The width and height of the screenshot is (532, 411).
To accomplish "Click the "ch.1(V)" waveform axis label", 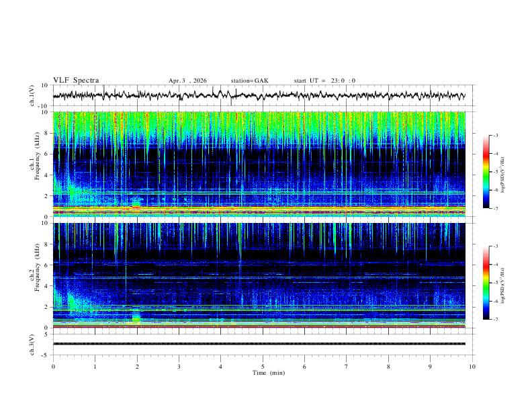I will pos(32,95).
